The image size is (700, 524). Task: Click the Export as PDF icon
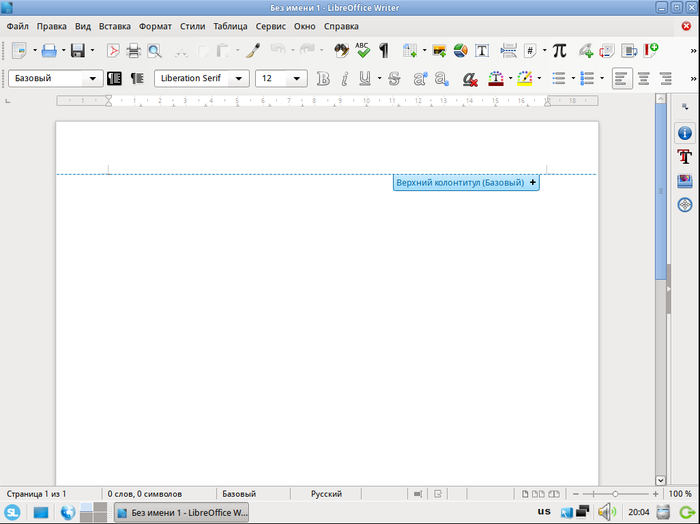tap(113, 50)
